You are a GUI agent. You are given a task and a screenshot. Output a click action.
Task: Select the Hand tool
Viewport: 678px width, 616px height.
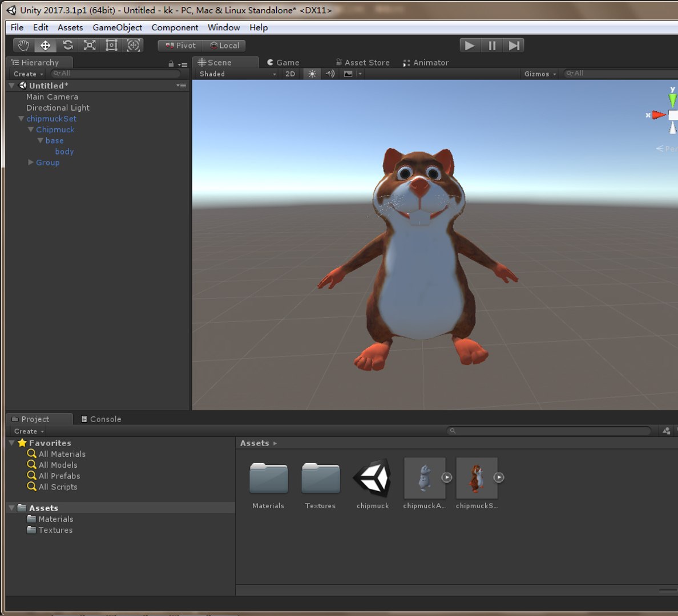click(x=24, y=46)
